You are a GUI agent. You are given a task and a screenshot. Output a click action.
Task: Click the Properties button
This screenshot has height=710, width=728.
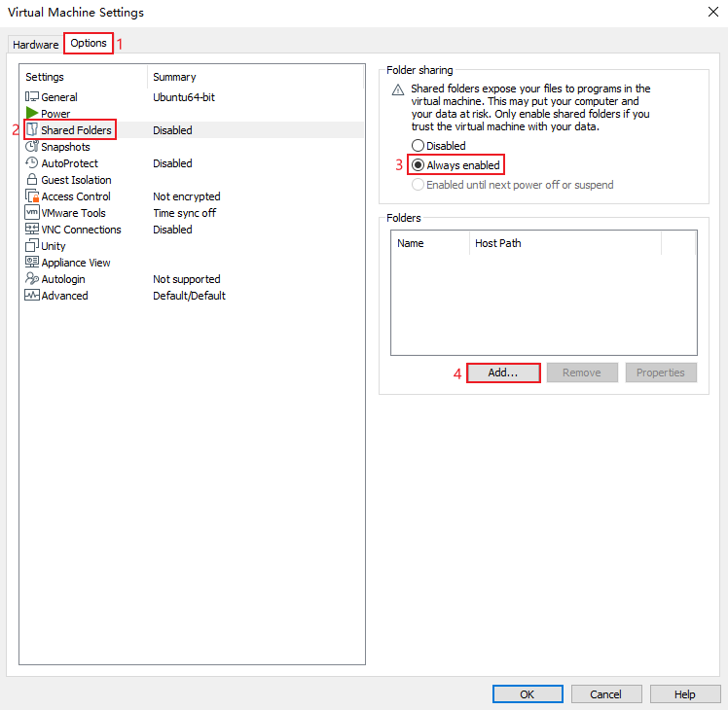pyautogui.click(x=661, y=373)
